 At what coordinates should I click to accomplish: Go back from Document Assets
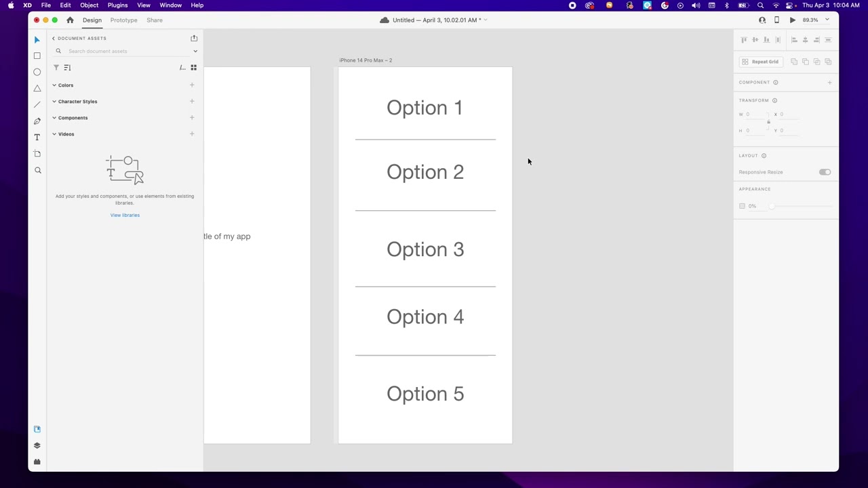[54, 39]
